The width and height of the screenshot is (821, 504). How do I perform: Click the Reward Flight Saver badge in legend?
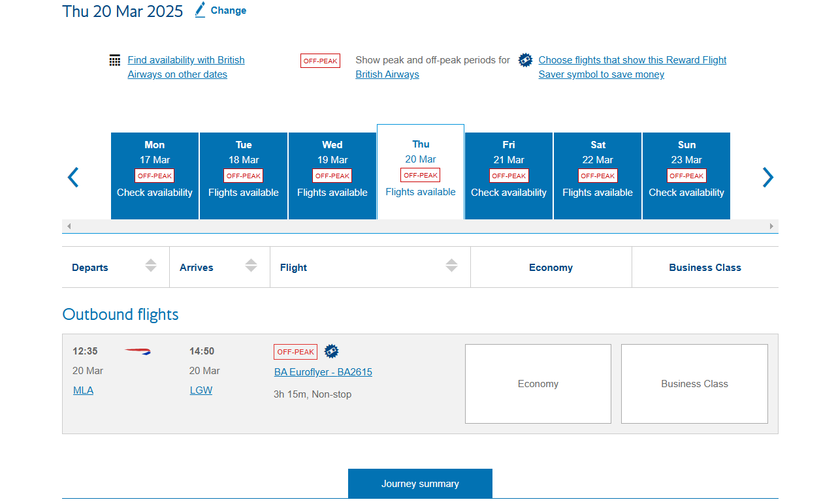click(x=525, y=60)
